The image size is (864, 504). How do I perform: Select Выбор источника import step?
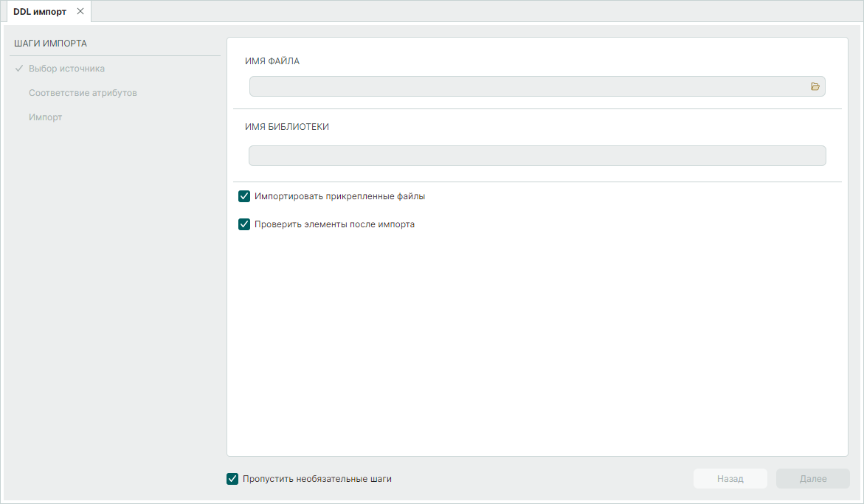coord(66,69)
